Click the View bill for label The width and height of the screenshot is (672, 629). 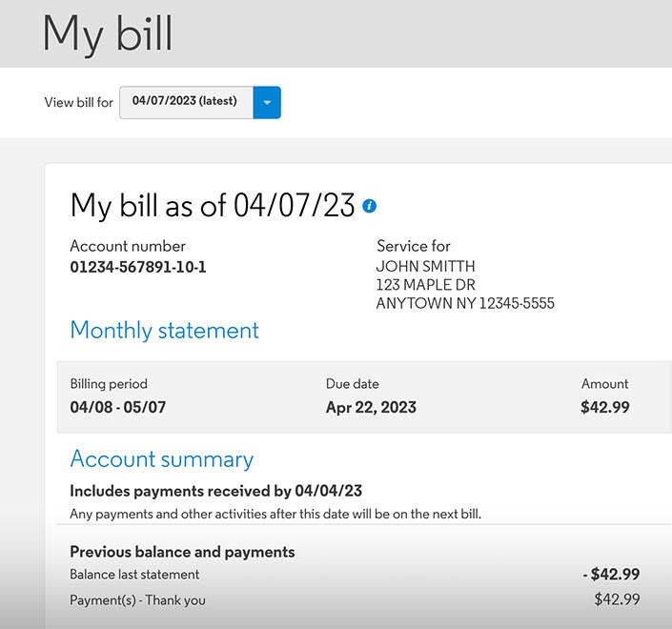click(x=78, y=103)
